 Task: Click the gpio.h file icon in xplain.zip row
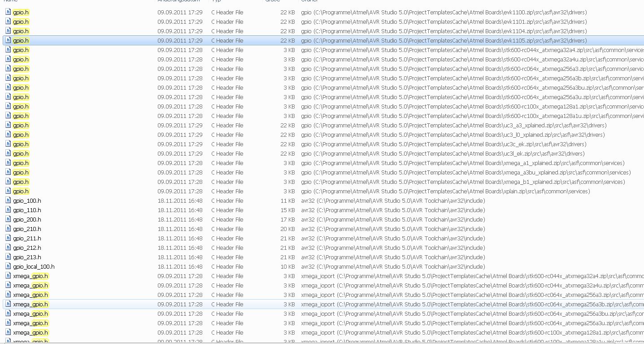pos(8,191)
